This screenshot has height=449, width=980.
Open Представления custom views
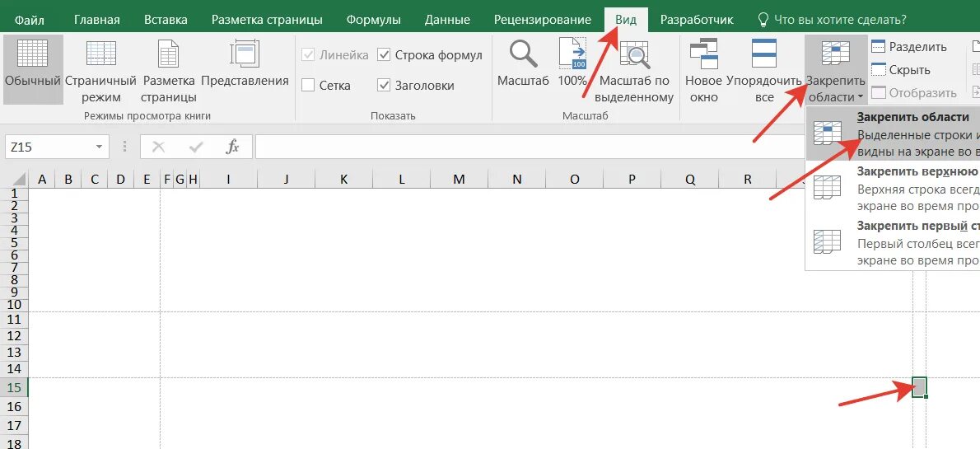pyautogui.click(x=245, y=63)
